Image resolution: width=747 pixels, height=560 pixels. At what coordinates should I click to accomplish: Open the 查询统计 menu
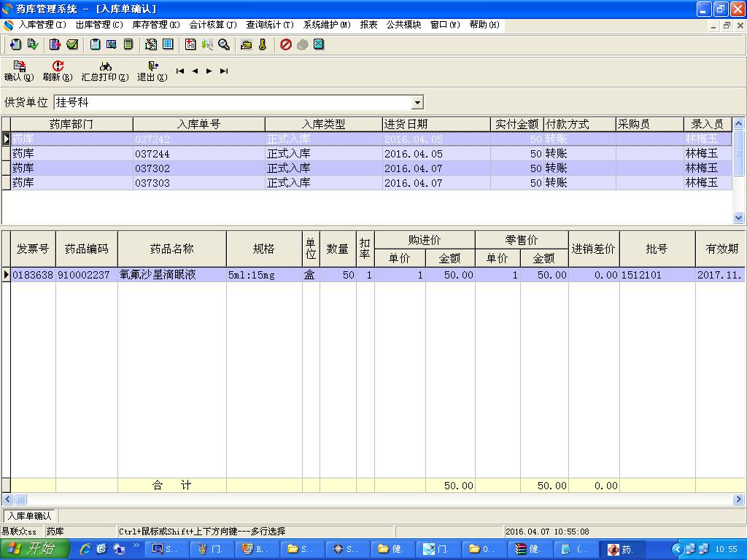(270, 25)
